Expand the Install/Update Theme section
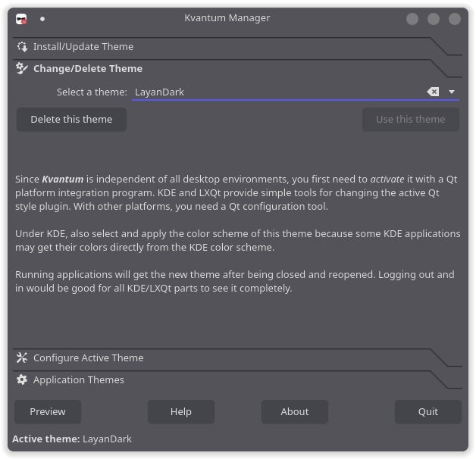The width and height of the screenshot is (476, 459). 83,47
